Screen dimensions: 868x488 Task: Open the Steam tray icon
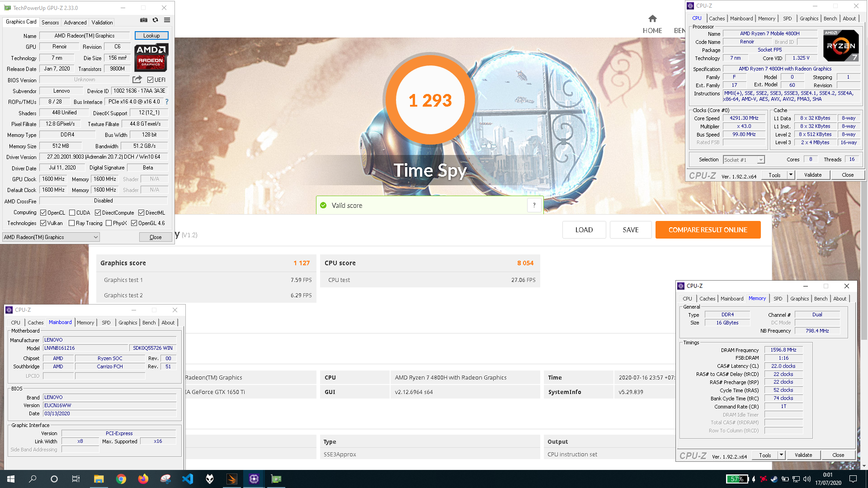774,479
